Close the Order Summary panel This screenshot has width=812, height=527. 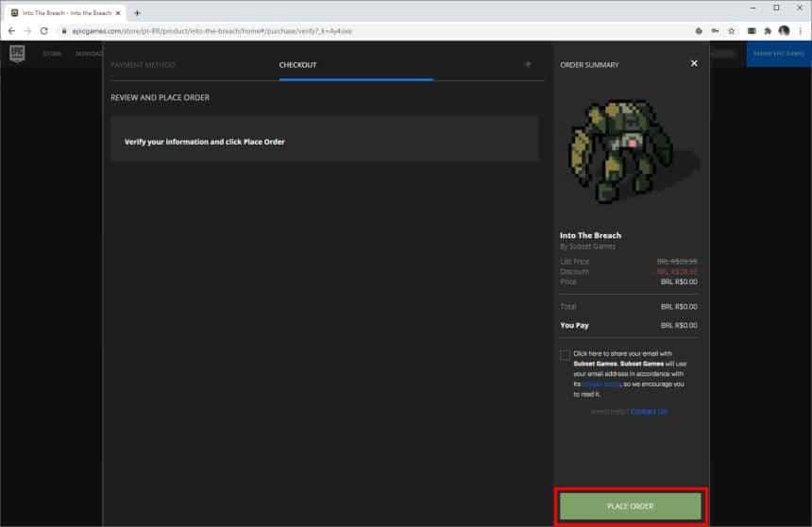coord(694,63)
